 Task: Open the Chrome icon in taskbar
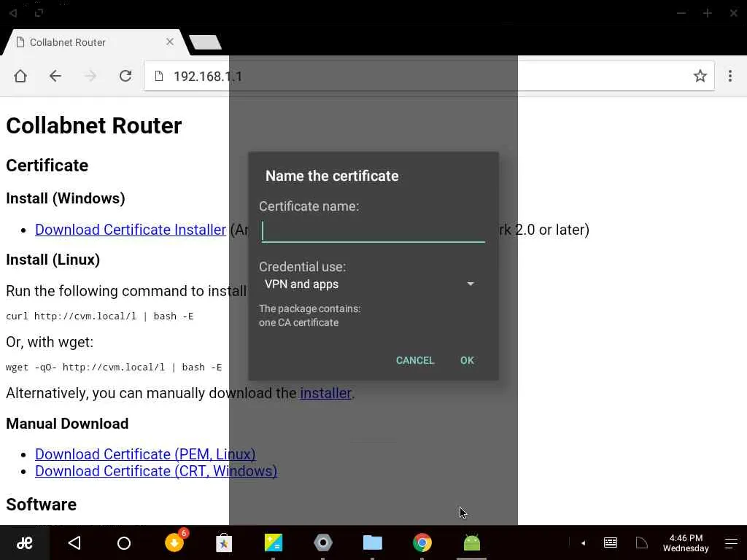click(x=422, y=542)
